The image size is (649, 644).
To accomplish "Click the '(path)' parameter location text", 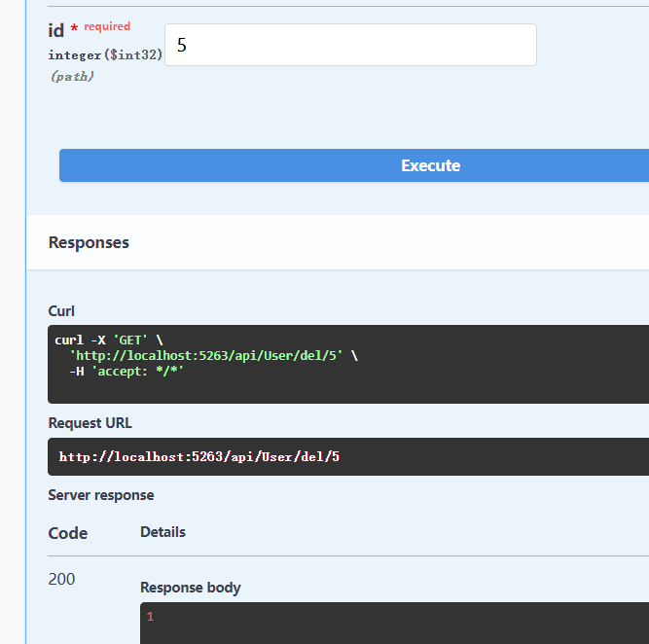I will (72, 77).
